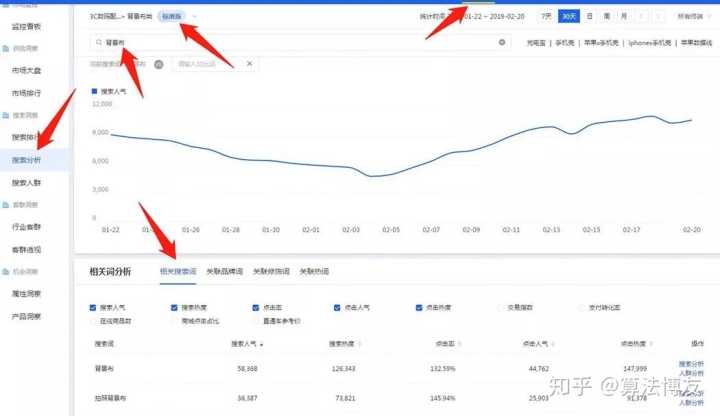Enable the 支付转化率 metric checkbox
720x416 pixels.
[x=582, y=308]
